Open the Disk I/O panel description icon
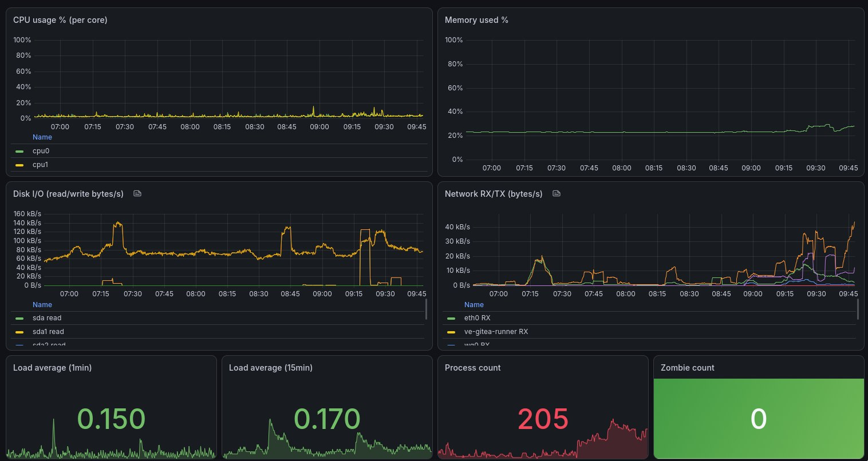This screenshot has height=461, width=868. (137, 194)
